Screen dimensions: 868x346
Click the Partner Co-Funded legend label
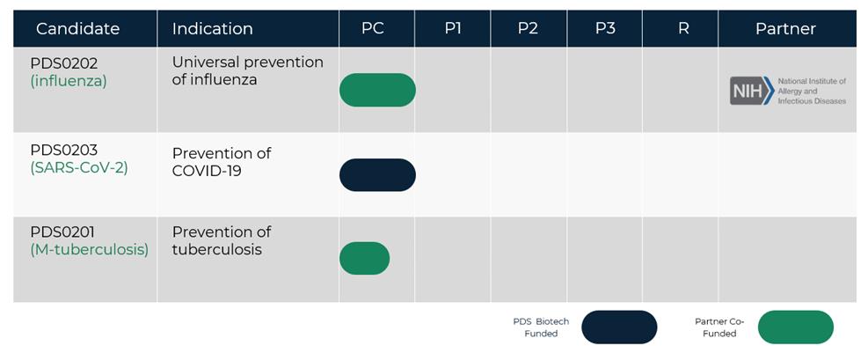(719, 328)
